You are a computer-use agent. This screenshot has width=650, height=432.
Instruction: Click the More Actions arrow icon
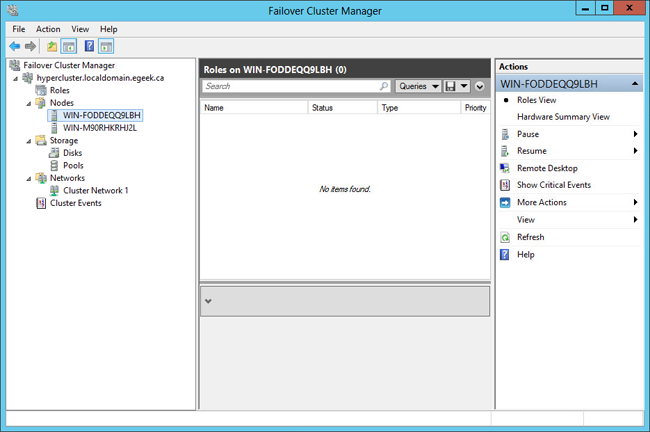pos(505,202)
